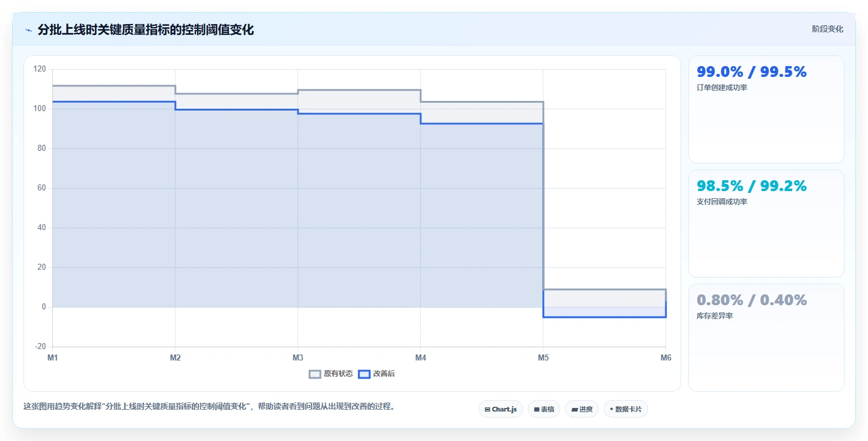Click the 98.5% / 99.2% value

click(751, 186)
